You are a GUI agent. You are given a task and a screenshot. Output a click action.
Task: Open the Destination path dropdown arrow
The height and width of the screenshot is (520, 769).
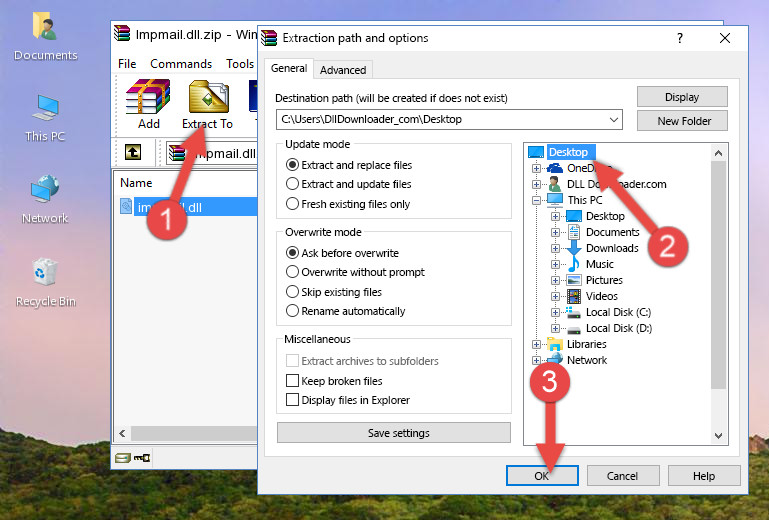click(x=614, y=120)
